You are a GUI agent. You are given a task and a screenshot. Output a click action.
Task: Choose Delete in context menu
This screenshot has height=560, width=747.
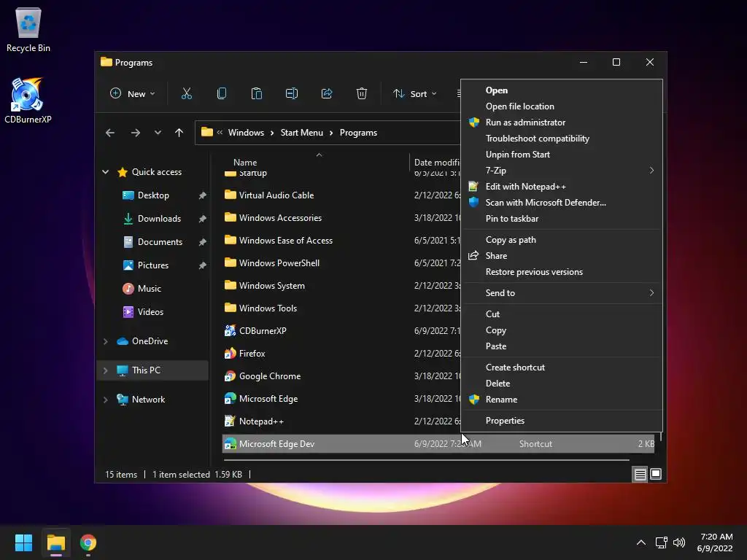[x=562, y=384]
